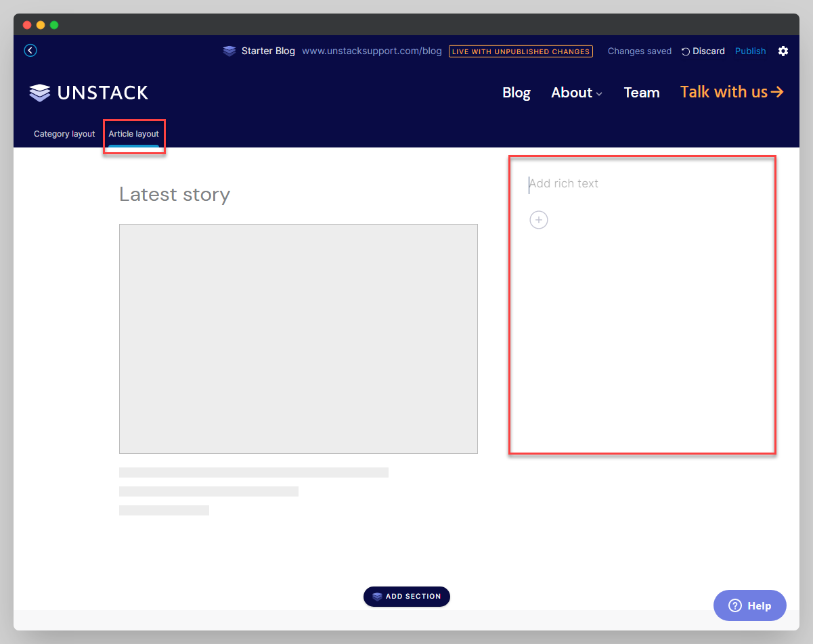Image resolution: width=813 pixels, height=644 pixels.
Task: Open the Help widget question mark icon
Action: (737, 605)
